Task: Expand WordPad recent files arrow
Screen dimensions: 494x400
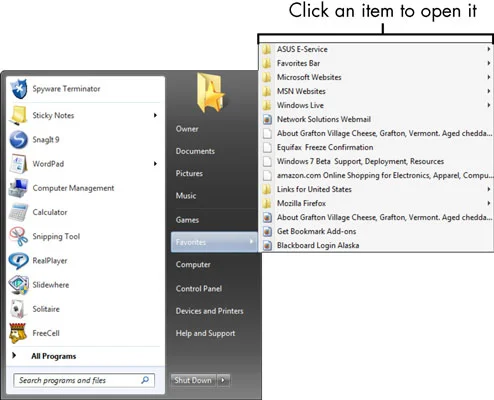Action: pos(155,164)
